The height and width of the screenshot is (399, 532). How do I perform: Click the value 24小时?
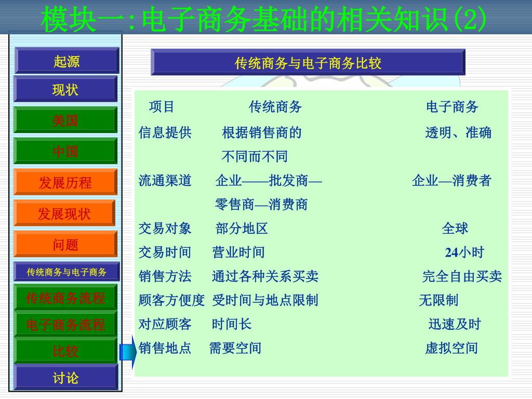[x=464, y=252]
